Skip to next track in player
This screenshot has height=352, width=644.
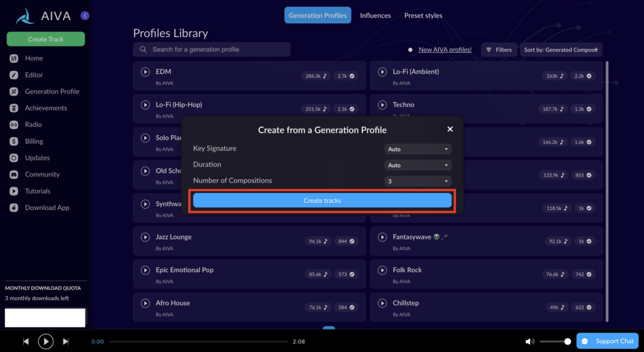point(65,341)
